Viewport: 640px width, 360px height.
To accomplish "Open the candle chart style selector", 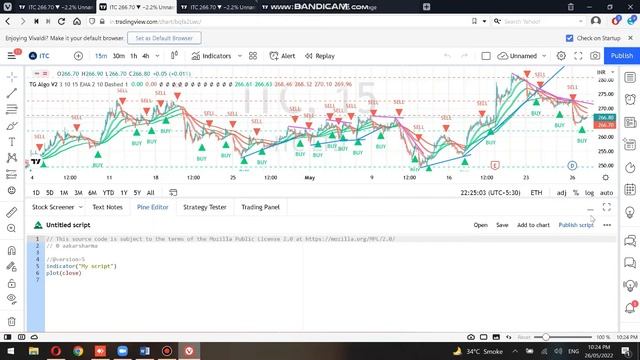I will [x=174, y=56].
